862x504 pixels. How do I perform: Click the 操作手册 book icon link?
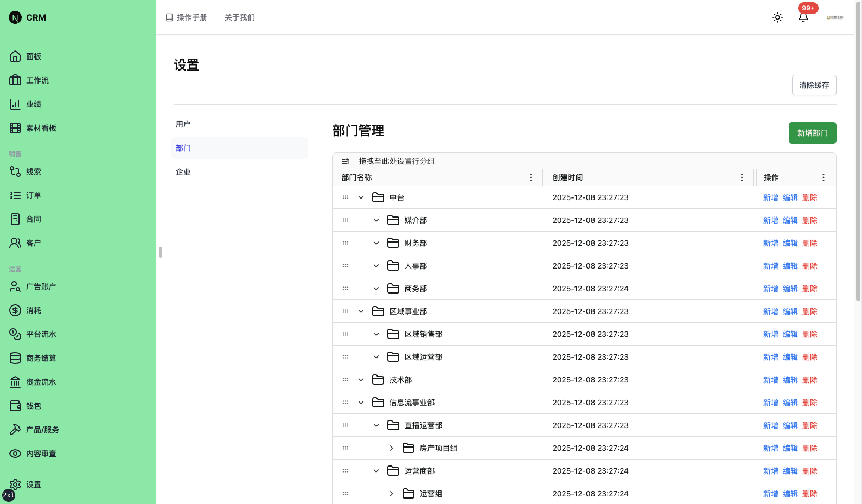tap(169, 17)
